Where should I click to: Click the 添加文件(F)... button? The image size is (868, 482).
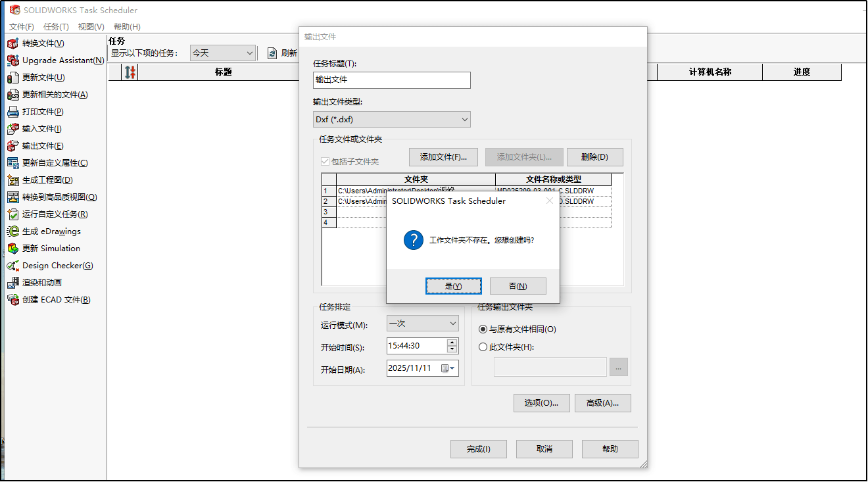(x=444, y=157)
